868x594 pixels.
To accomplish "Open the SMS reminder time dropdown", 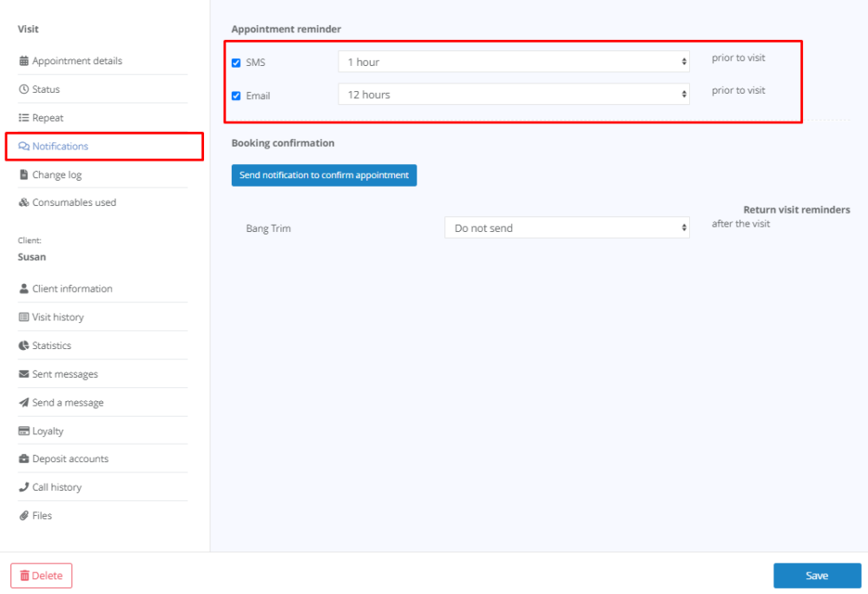I will (513, 62).
